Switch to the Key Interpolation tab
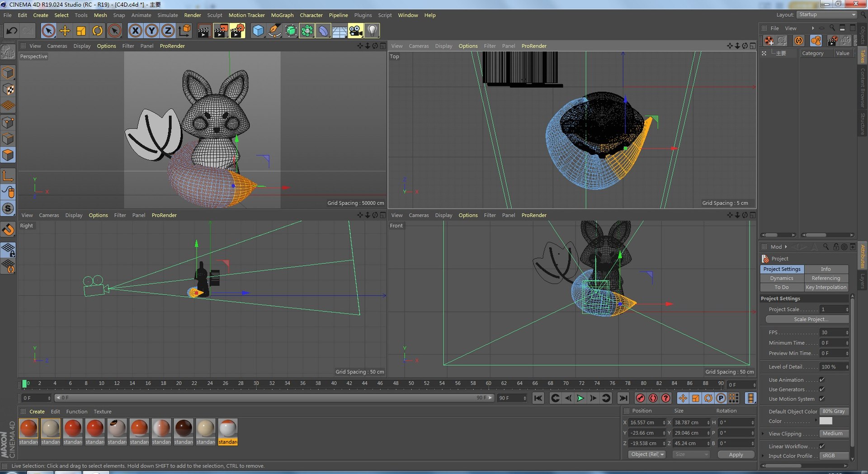This screenshot has height=474, width=868. pyautogui.click(x=826, y=287)
